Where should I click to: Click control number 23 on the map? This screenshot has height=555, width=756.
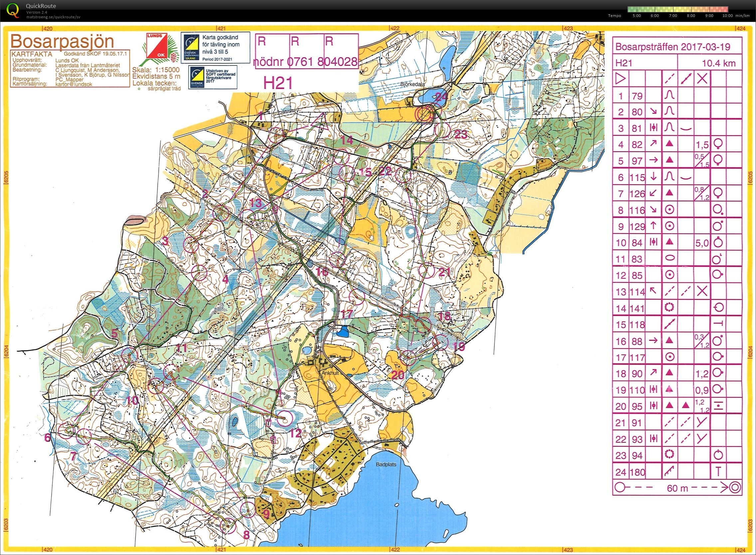tap(461, 135)
